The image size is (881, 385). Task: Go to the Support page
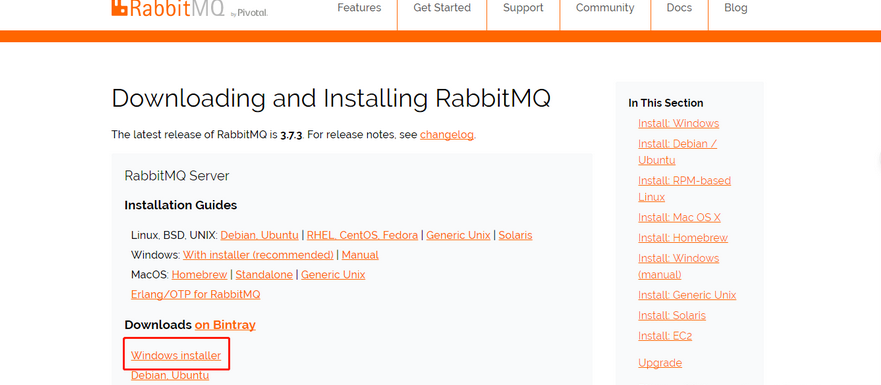point(523,8)
